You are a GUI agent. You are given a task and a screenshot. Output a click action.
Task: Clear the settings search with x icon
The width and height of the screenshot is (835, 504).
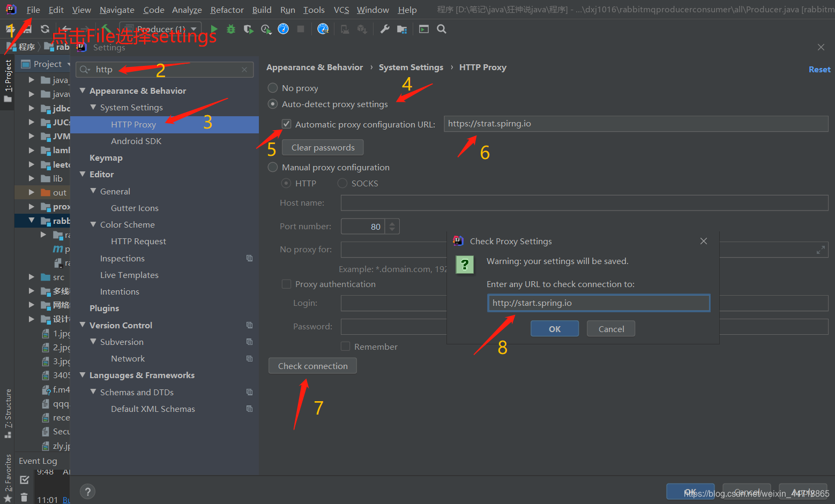coord(244,70)
